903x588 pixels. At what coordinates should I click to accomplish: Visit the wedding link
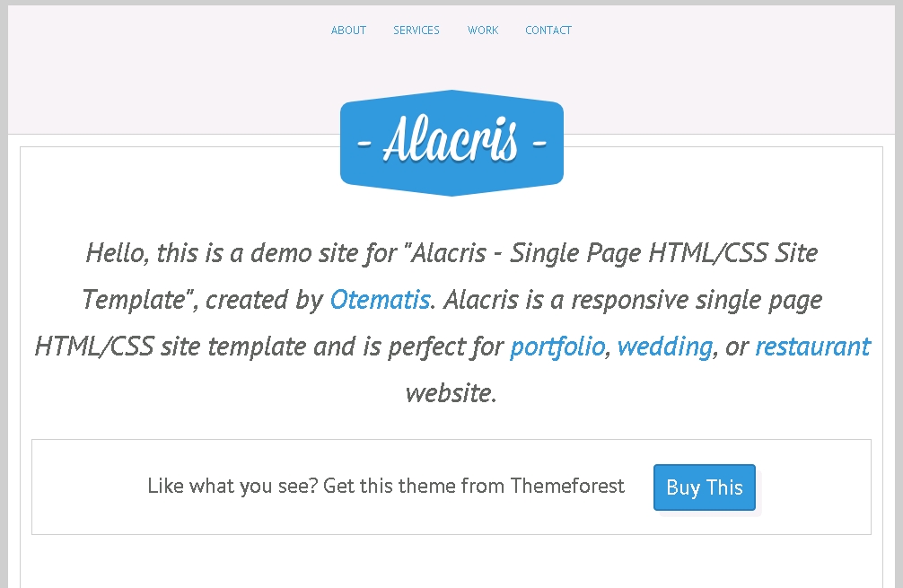tap(665, 347)
